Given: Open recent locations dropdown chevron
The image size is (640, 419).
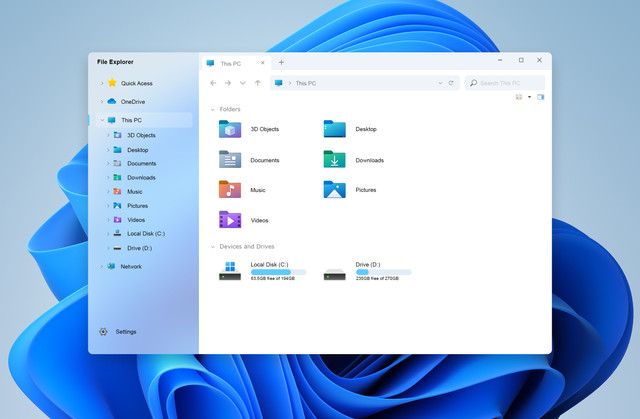Looking at the screenshot, I should (x=242, y=83).
